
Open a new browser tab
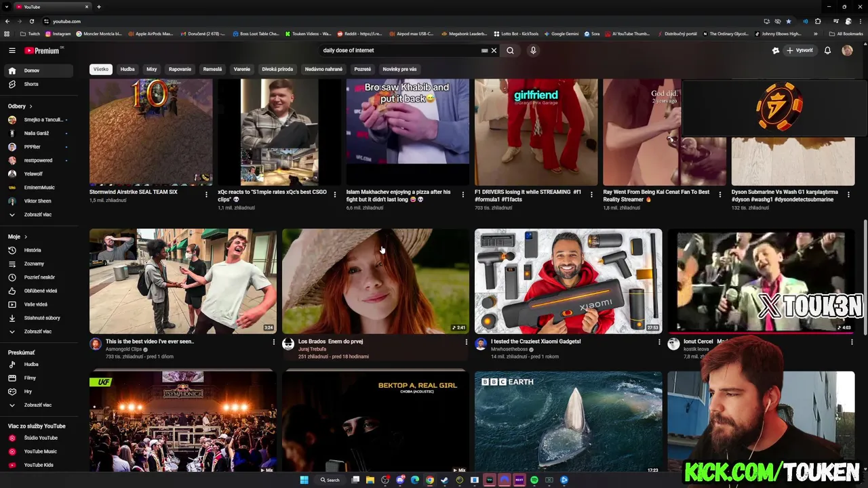click(x=99, y=7)
